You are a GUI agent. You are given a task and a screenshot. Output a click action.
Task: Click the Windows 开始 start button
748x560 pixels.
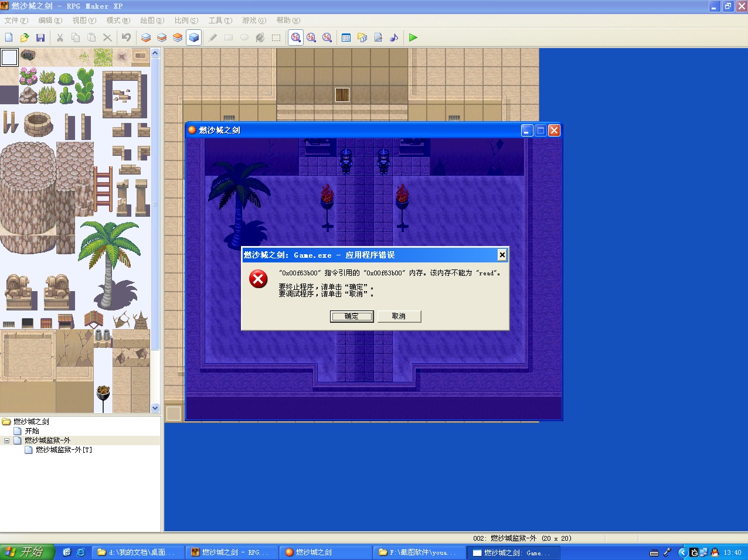(x=27, y=552)
